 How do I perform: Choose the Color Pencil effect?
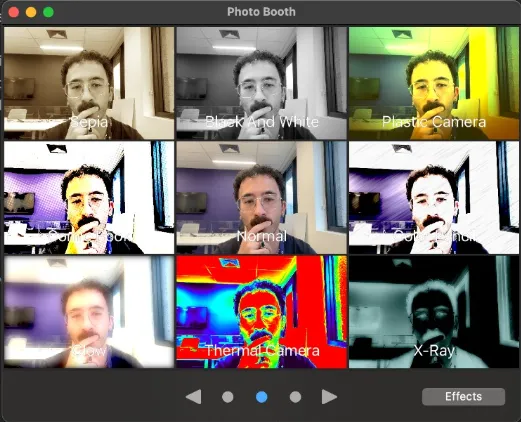434,197
